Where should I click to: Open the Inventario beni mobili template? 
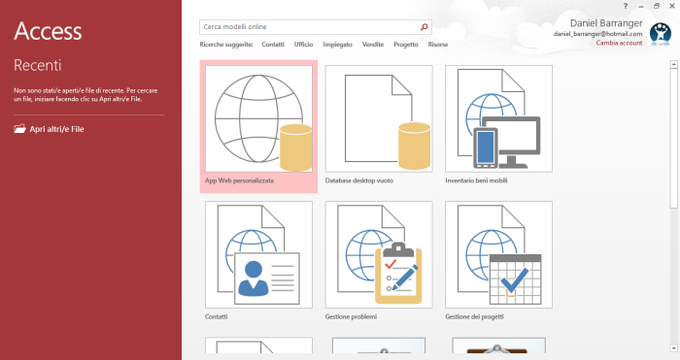pos(499,119)
